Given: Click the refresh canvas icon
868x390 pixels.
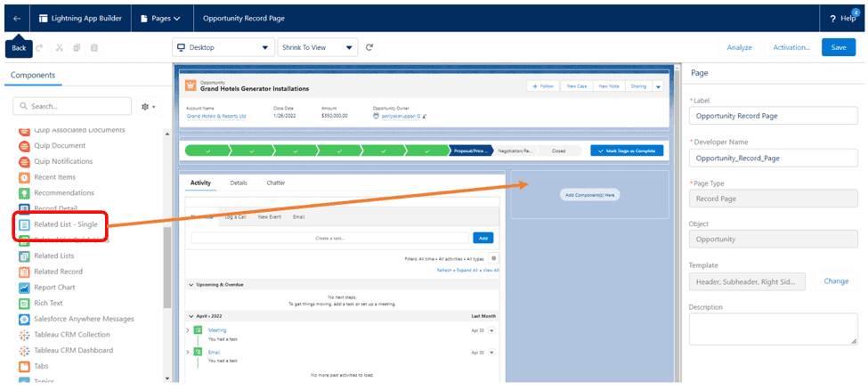Looking at the screenshot, I should point(369,48).
